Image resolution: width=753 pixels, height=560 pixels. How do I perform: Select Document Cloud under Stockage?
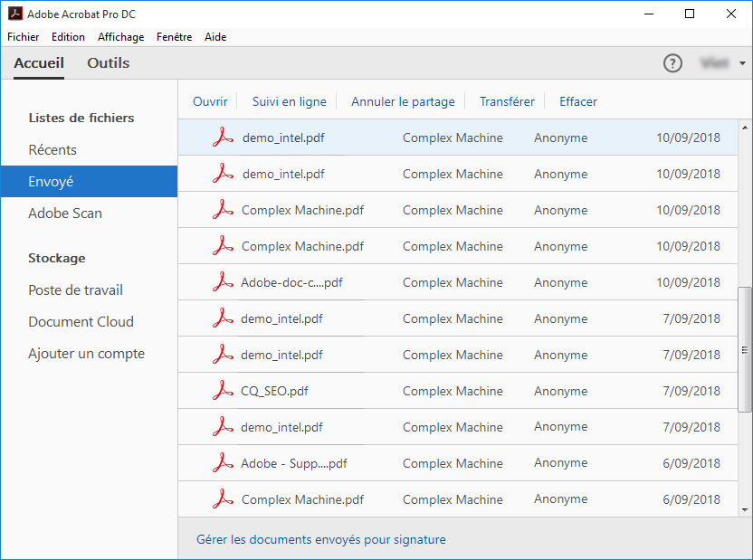pyautogui.click(x=81, y=321)
